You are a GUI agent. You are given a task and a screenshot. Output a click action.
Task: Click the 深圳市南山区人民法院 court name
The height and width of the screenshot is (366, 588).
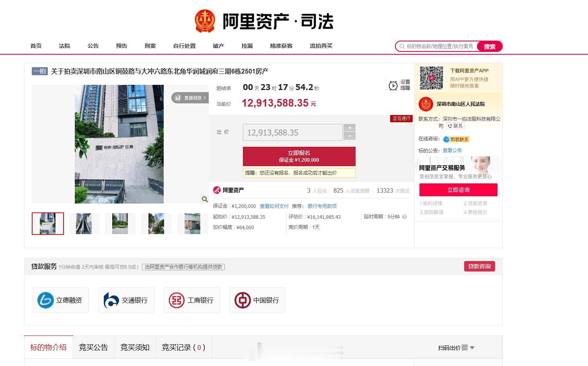(461, 104)
